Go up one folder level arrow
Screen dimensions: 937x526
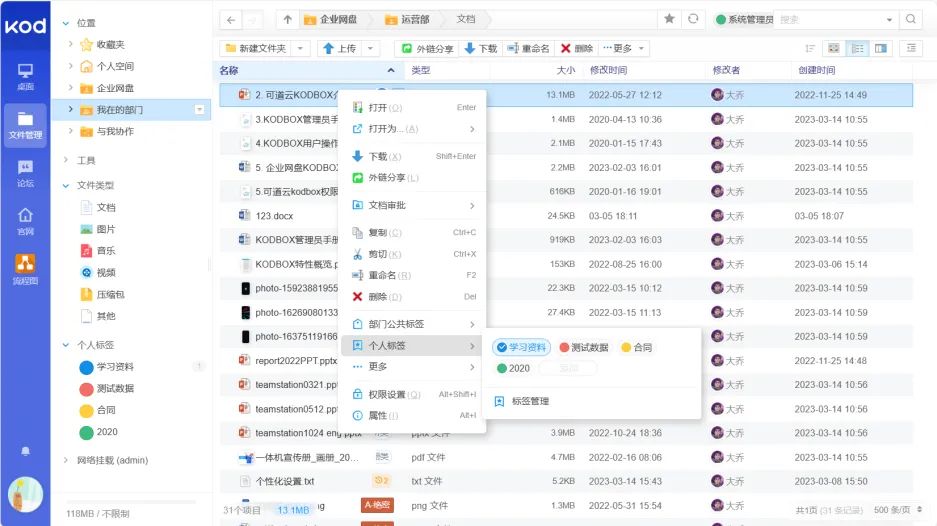(287, 20)
